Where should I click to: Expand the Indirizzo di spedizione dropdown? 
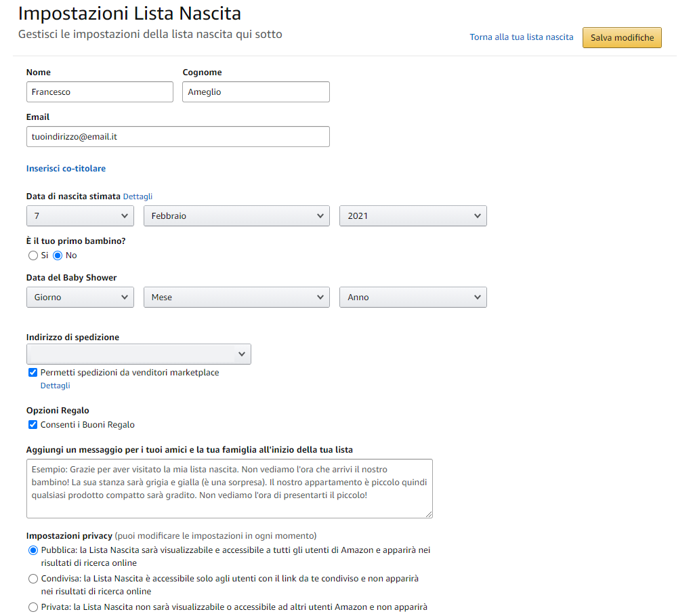(x=139, y=354)
